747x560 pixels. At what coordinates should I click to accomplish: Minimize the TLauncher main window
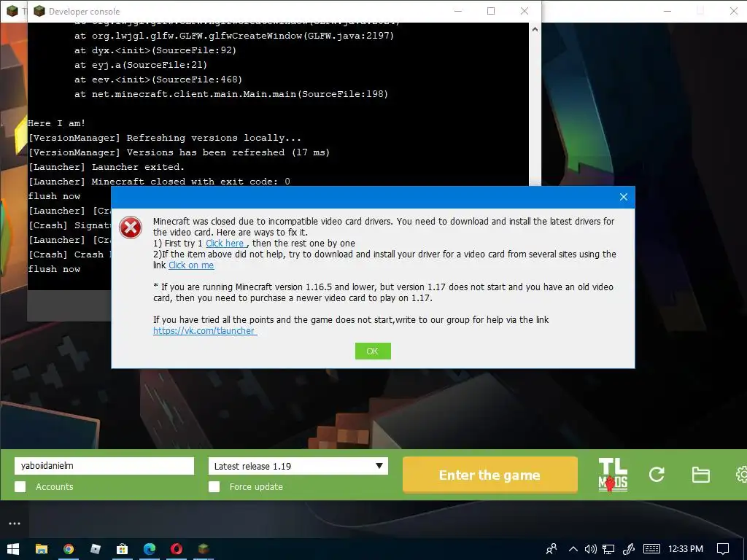click(x=667, y=11)
